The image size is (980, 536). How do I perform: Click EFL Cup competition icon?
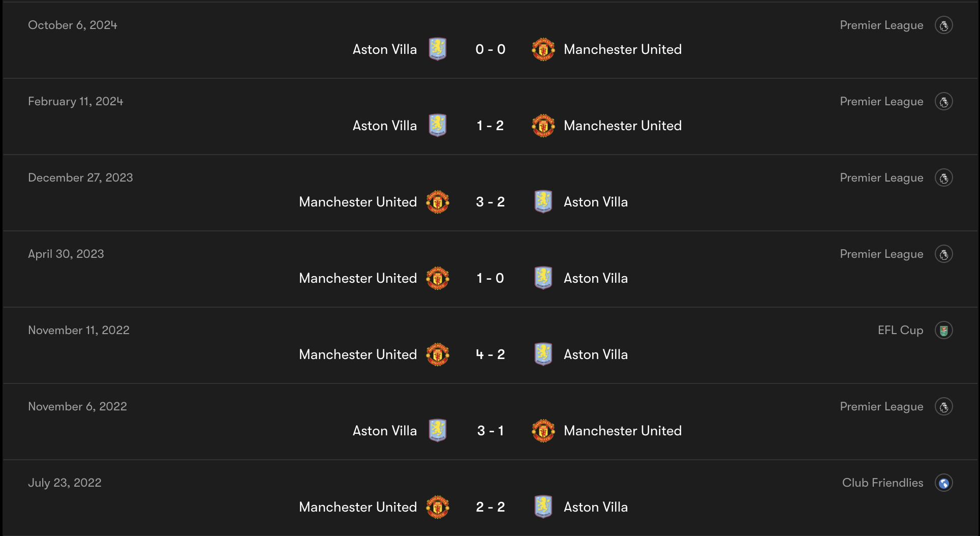pos(943,331)
